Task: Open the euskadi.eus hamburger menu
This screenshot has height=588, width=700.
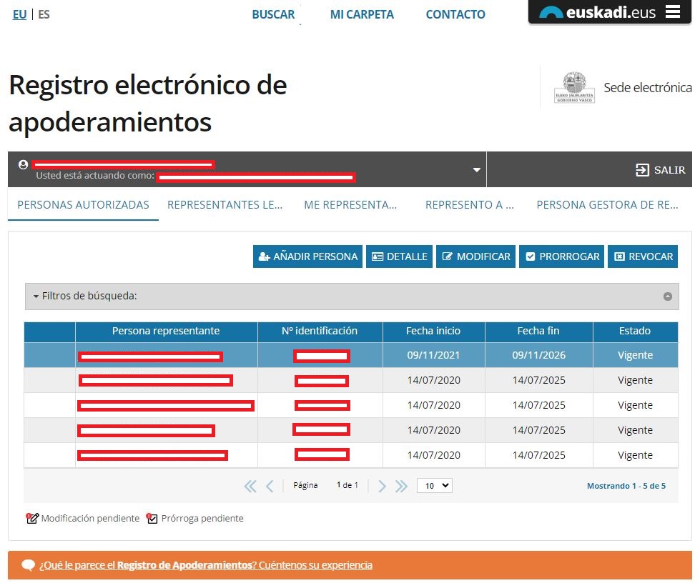Action: tap(673, 11)
